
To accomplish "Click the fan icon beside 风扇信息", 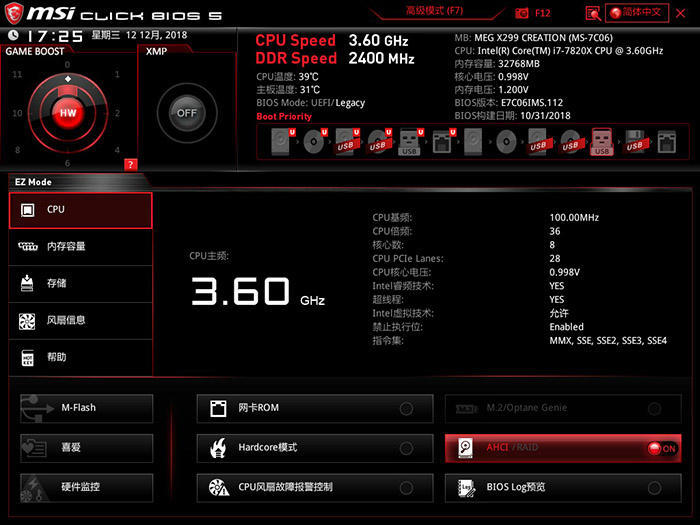I will click(x=27, y=321).
